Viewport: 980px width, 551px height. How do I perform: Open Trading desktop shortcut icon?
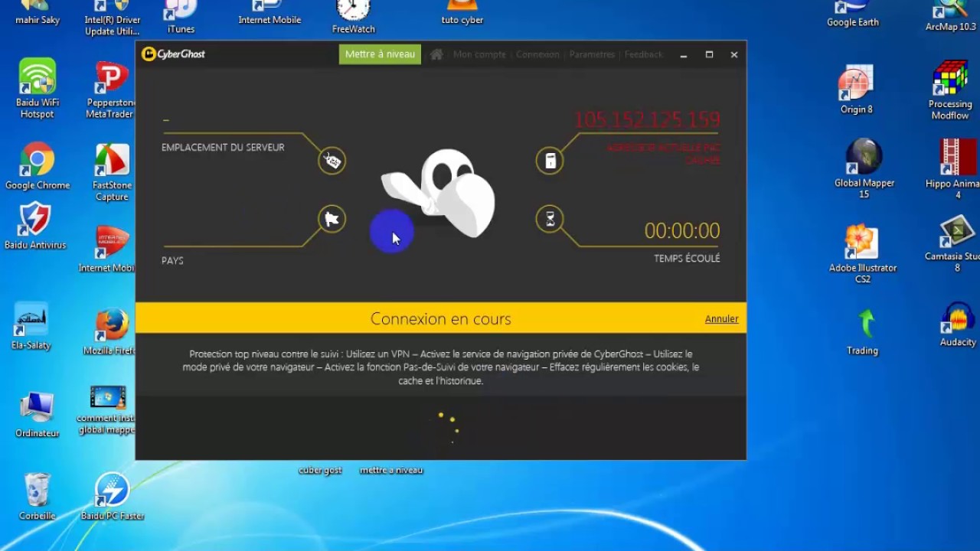[x=863, y=331]
